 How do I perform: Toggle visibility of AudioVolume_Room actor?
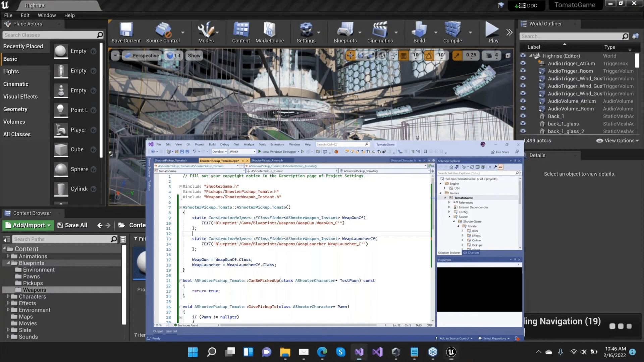click(523, 108)
